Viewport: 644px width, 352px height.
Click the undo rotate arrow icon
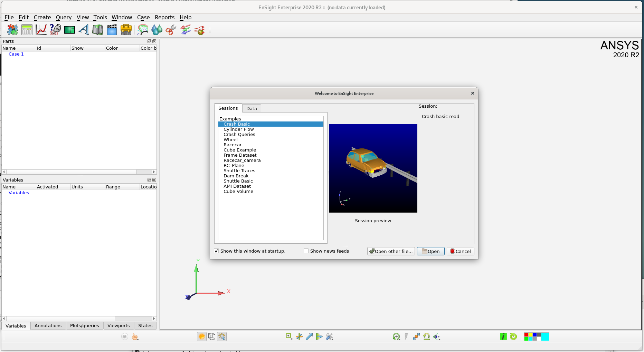tap(426, 336)
